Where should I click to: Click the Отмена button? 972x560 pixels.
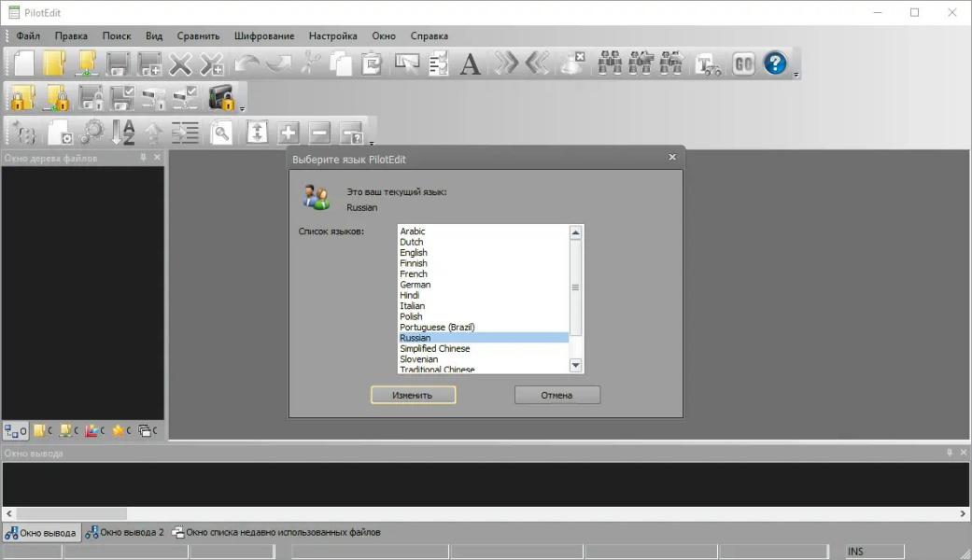click(556, 395)
